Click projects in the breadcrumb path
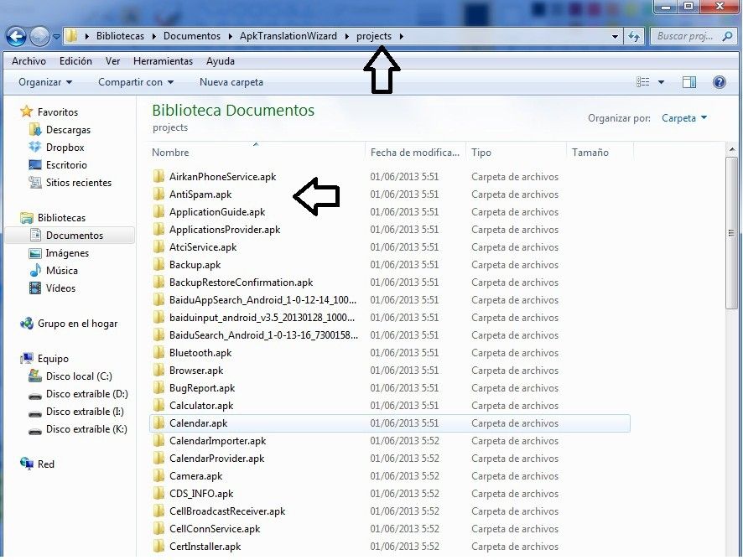 [x=374, y=36]
